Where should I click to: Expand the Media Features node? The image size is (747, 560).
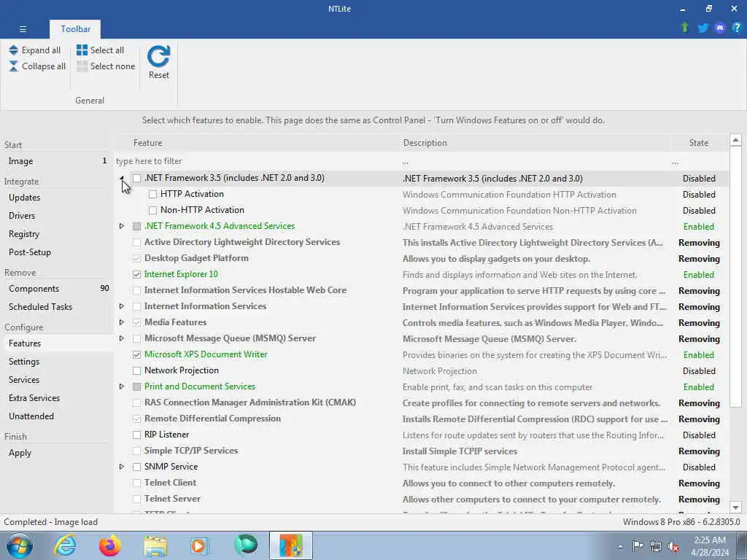click(x=122, y=322)
